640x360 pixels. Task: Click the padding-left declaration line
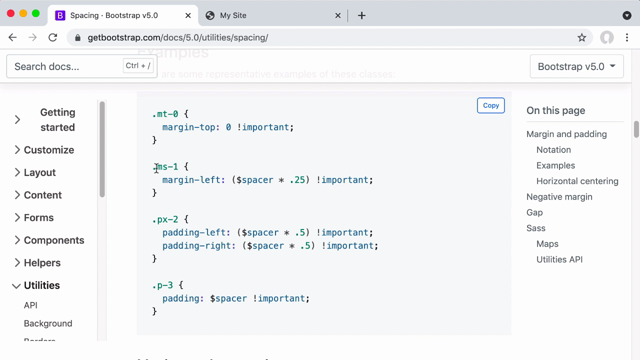click(267, 232)
